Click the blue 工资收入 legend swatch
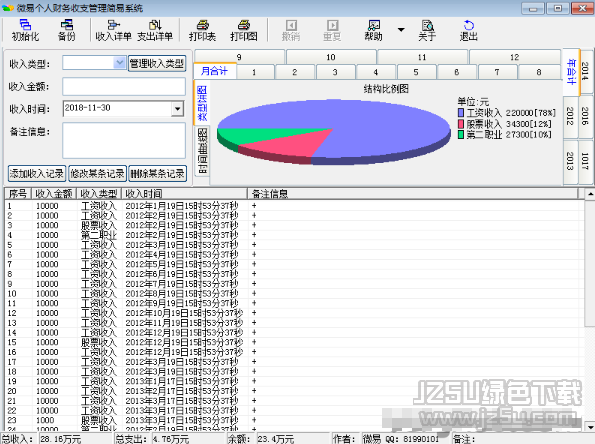The height and width of the screenshot is (444, 595). pyautogui.click(x=461, y=113)
